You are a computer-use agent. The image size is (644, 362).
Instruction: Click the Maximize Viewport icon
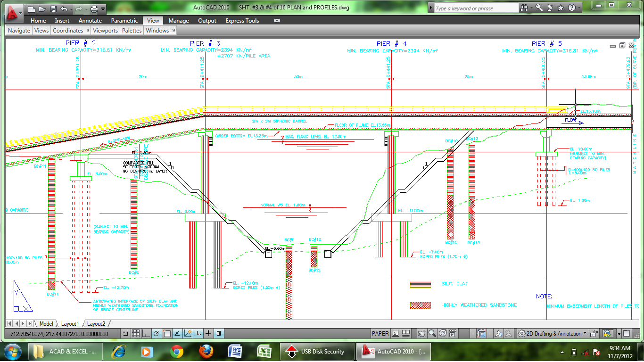482,334
